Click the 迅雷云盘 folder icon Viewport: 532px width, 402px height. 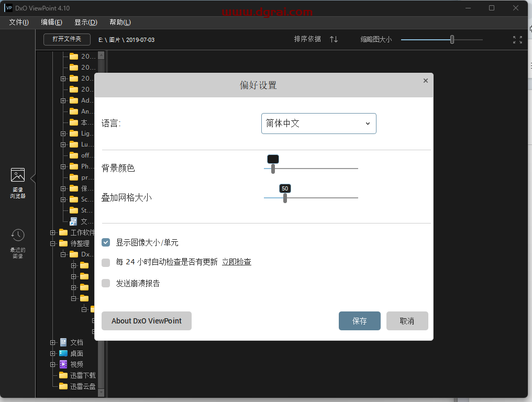click(x=63, y=386)
